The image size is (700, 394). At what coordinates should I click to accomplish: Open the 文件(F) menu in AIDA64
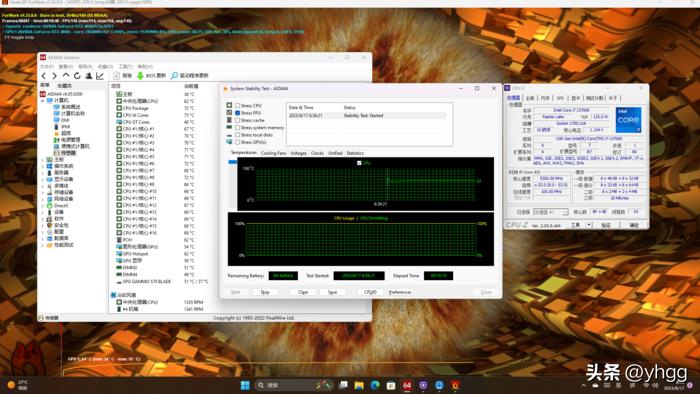point(47,66)
